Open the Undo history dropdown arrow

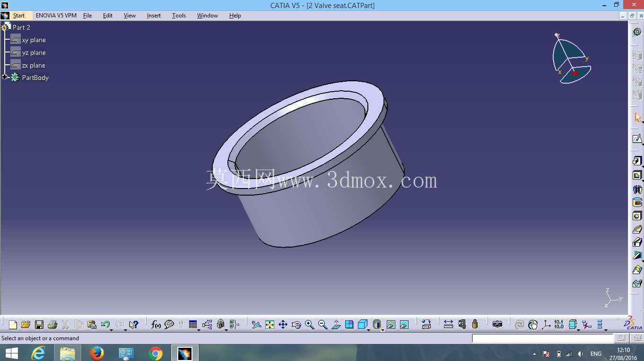coord(111,329)
